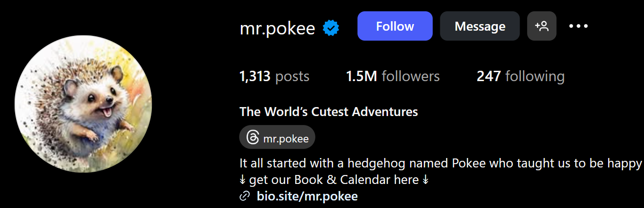Click the Threads logo icon
This screenshot has height=208, width=644.
point(252,138)
